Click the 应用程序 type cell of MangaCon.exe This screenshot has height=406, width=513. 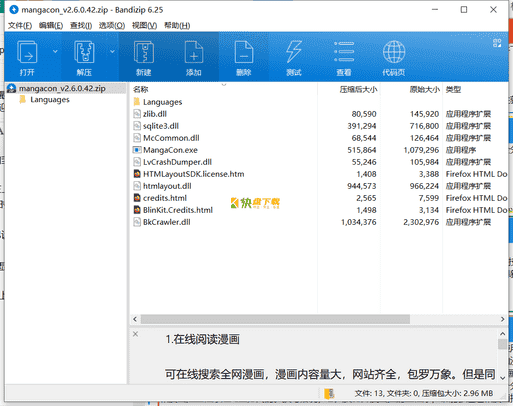pyautogui.click(x=461, y=150)
